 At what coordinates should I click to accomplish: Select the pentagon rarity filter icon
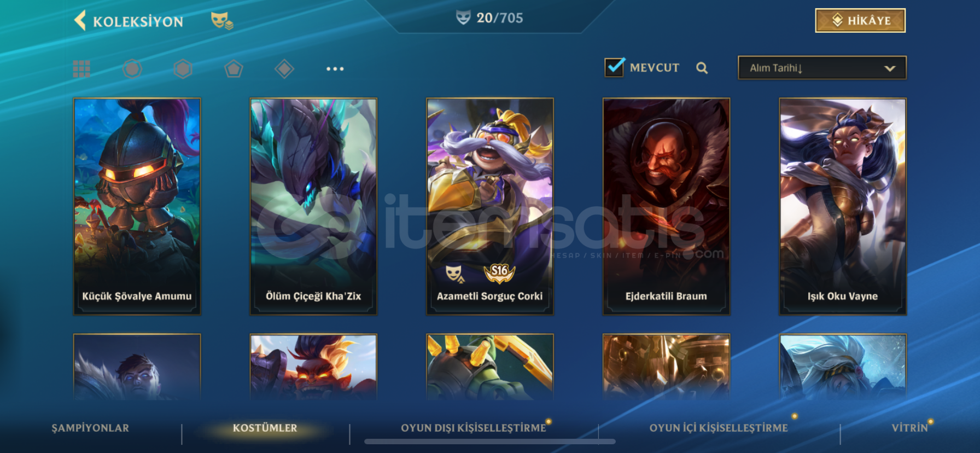coord(234,69)
